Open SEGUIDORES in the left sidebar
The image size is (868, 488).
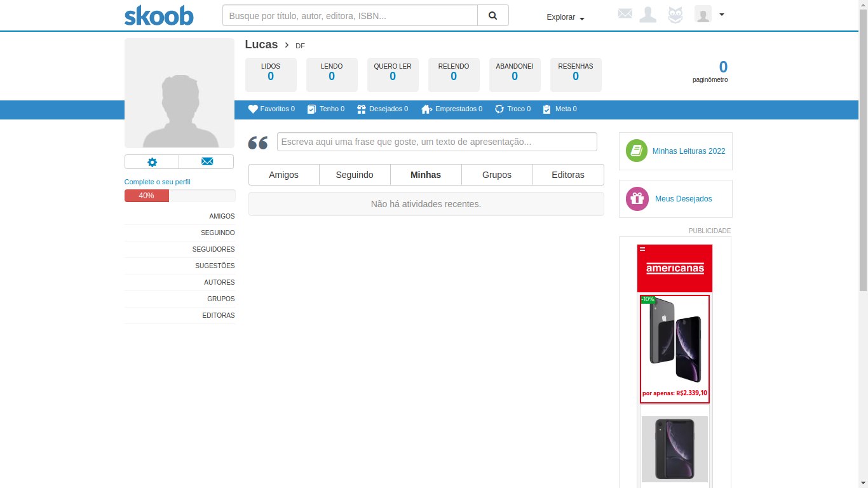214,250
